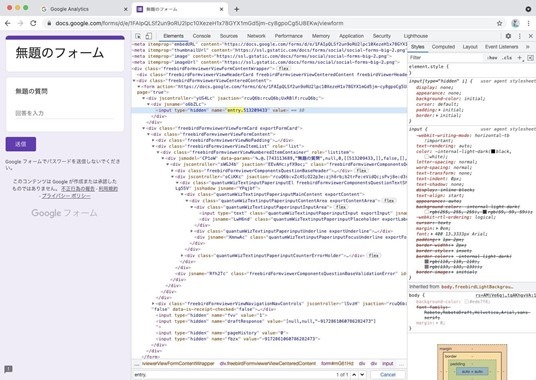Toggle the .cls element classes panel
Image resolution: width=536 pixels, height=380 pixels.
click(x=507, y=58)
